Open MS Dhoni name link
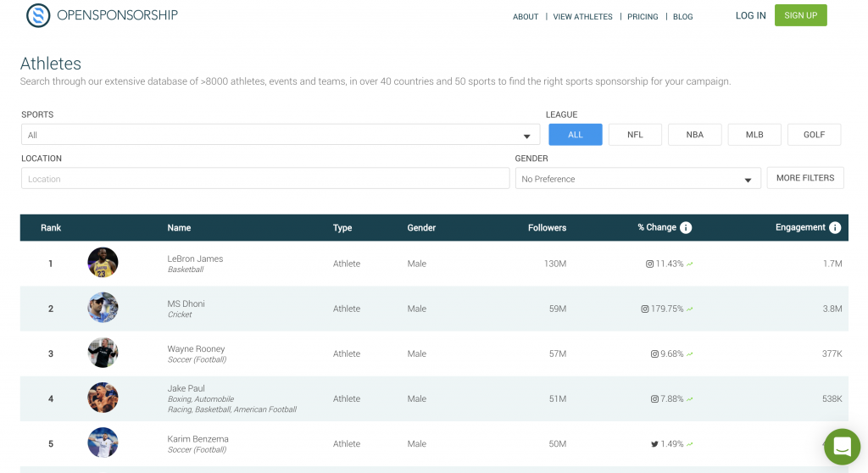The width and height of the screenshot is (868, 473). point(186,303)
